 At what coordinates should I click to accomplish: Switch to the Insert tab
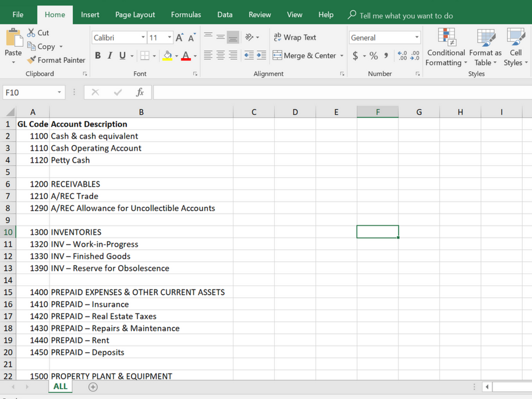coord(90,15)
